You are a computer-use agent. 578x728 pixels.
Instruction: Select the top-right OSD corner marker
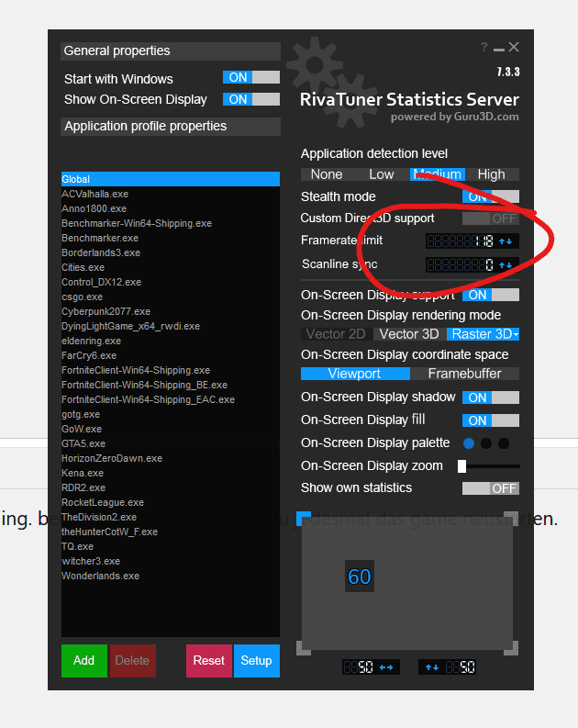(511, 518)
